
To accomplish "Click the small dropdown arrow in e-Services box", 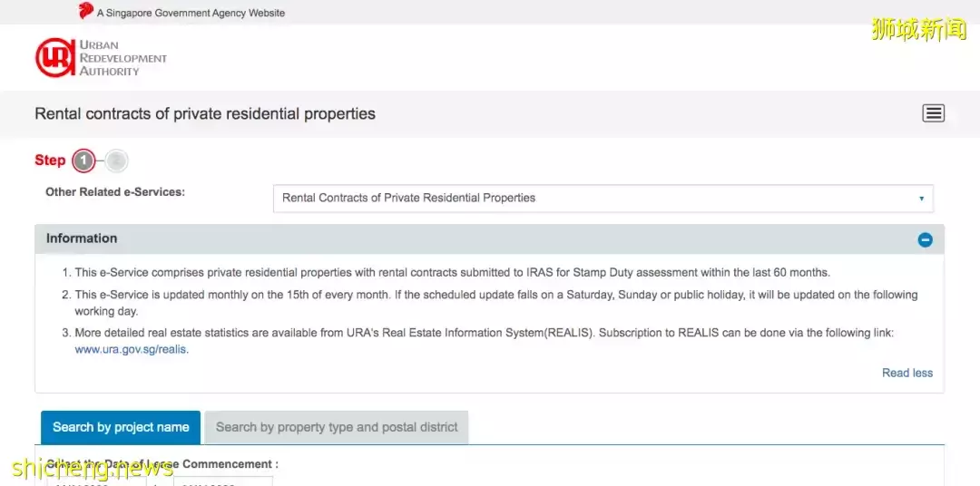I will click(x=921, y=199).
